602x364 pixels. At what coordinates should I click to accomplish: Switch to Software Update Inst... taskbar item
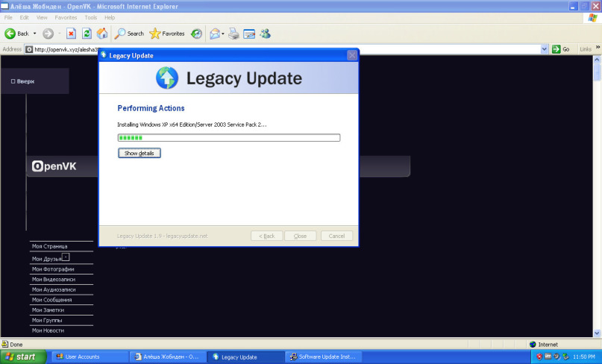324,357
